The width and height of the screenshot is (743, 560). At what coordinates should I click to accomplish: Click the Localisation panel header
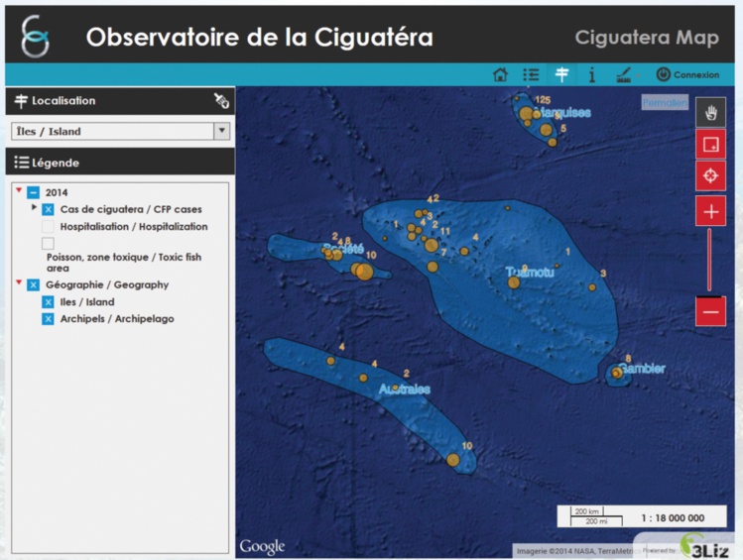coord(120,101)
